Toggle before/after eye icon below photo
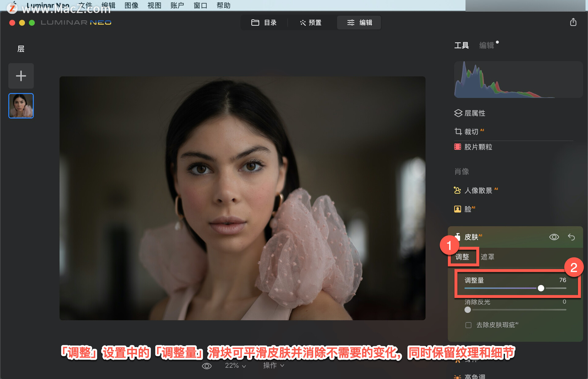The image size is (588, 379). [x=207, y=366]
